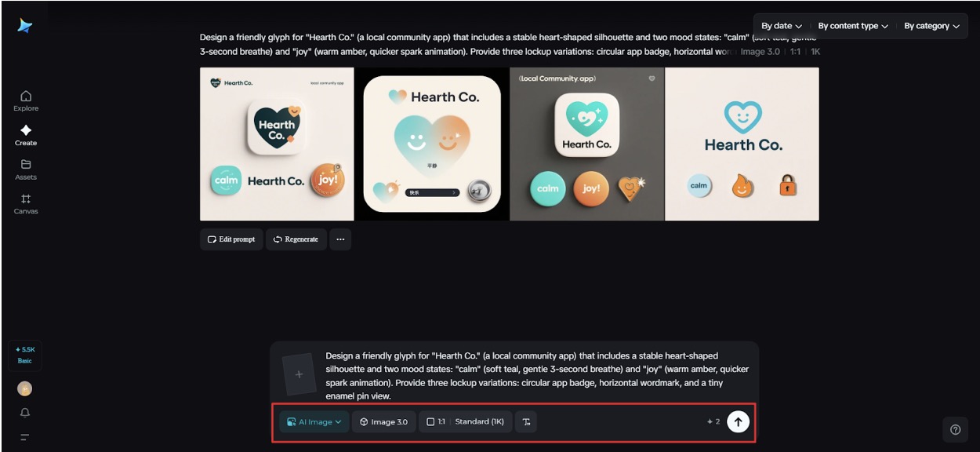Open the Explore page in sidebar
Viewport: 980px width, 452px height.
point(25,100)
